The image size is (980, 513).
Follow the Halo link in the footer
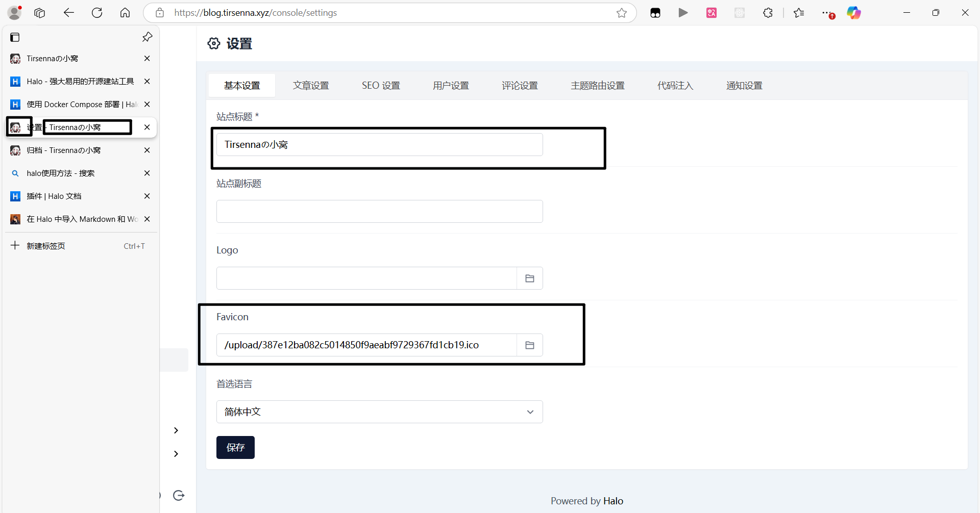click(613, 501)
